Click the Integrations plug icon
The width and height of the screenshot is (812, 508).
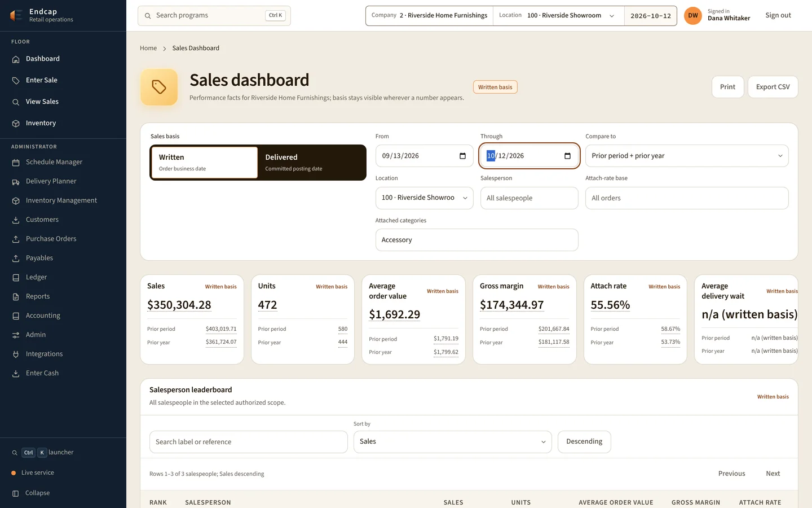pos(16,354)
